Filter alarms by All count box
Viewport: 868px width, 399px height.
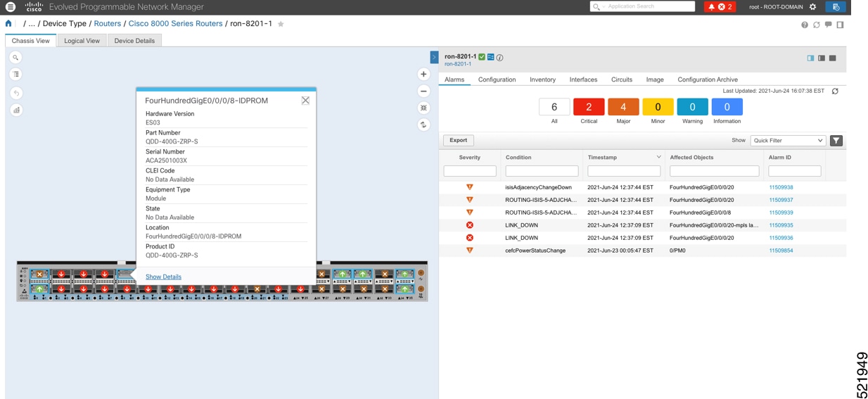coord(554,107)
